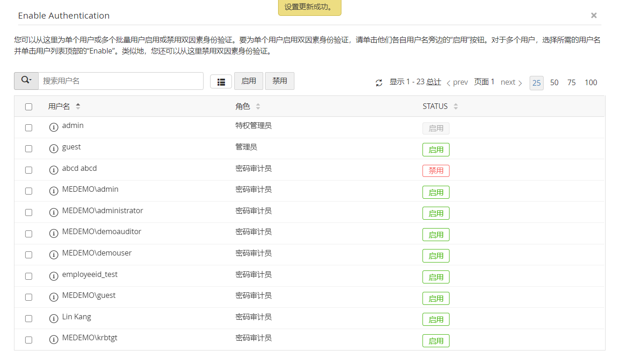Tick the checkbox for abcd abcd
This screenshot has height=364, width=620.
(x=29, y=170)
